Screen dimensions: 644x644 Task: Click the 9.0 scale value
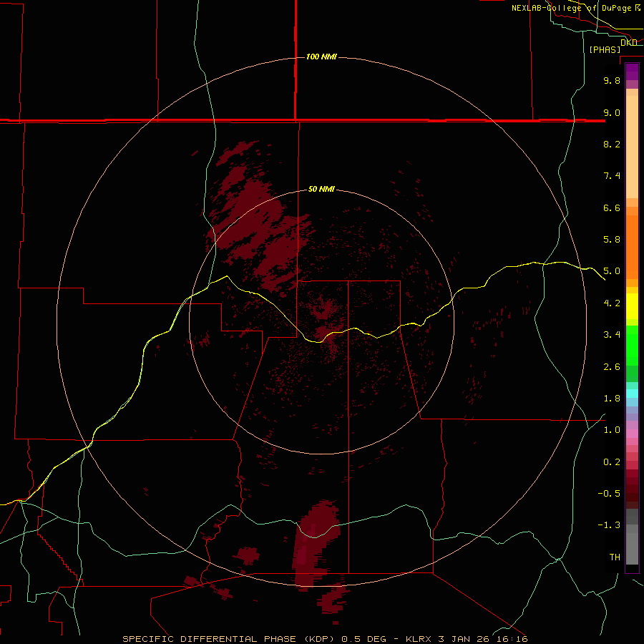coord(612,112)
